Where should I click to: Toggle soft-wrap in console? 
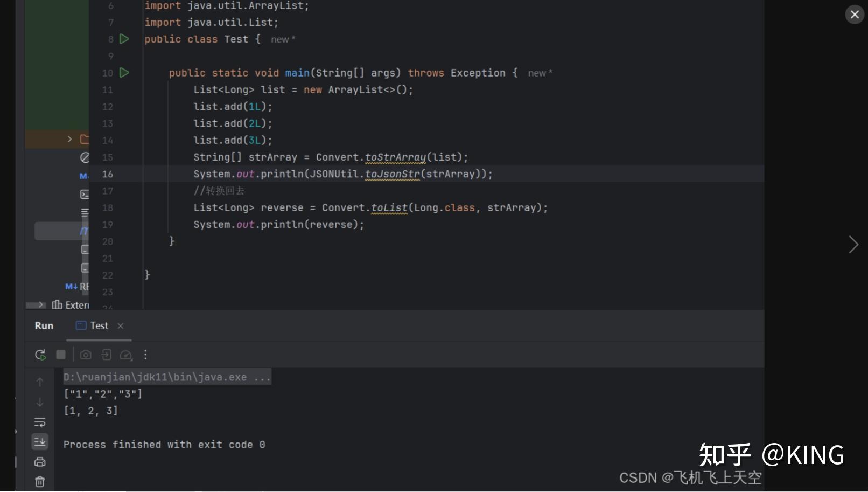coord(40,422)
